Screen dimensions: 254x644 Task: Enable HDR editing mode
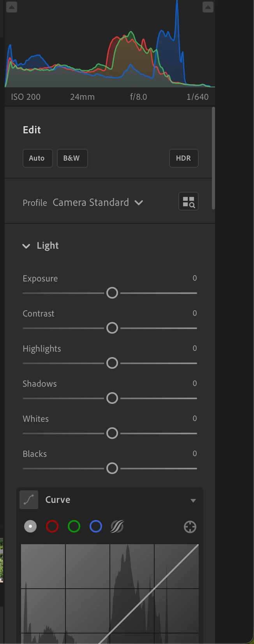tap(184, 158)
